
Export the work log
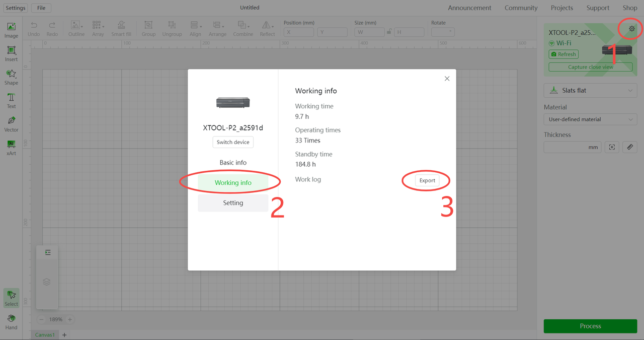(x=427, y=180)
